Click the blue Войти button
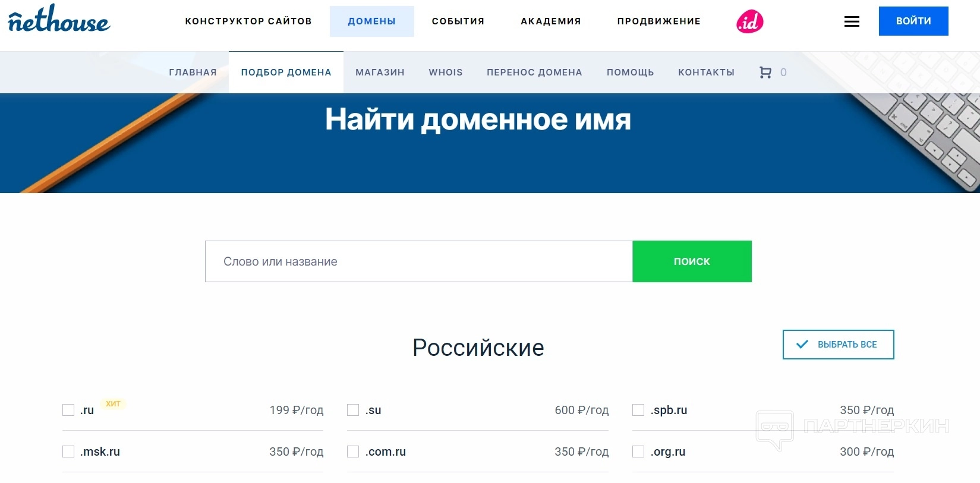This screenshot has width=980, height=483. click(x=913, y=21)
